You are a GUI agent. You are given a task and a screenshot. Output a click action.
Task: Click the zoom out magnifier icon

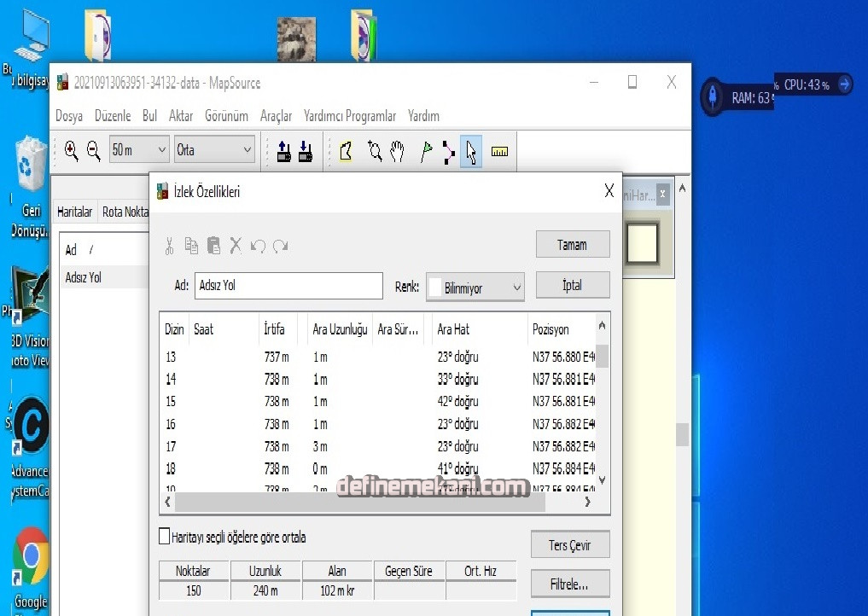(94, 151)
